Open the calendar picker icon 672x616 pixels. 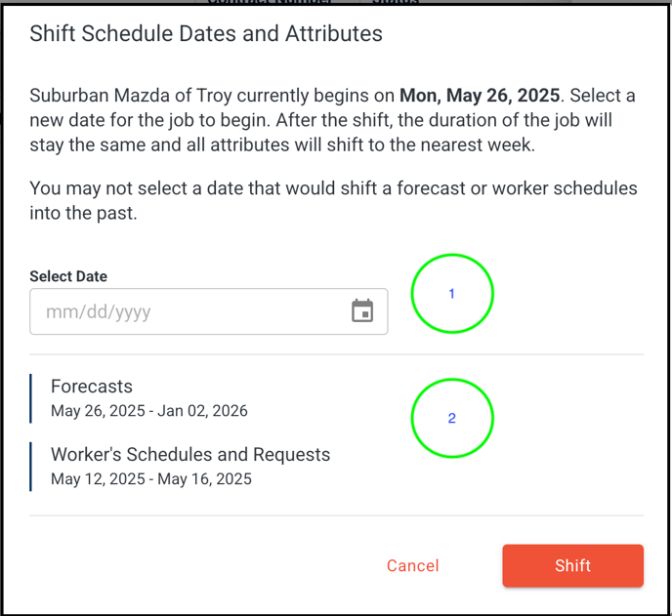pyautogui.click(x=362, y=311)
